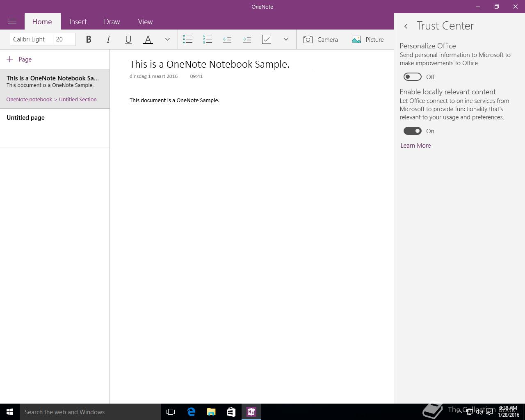Apply numbered list
The width and height of the screenshot is (525, 420).
208,39
